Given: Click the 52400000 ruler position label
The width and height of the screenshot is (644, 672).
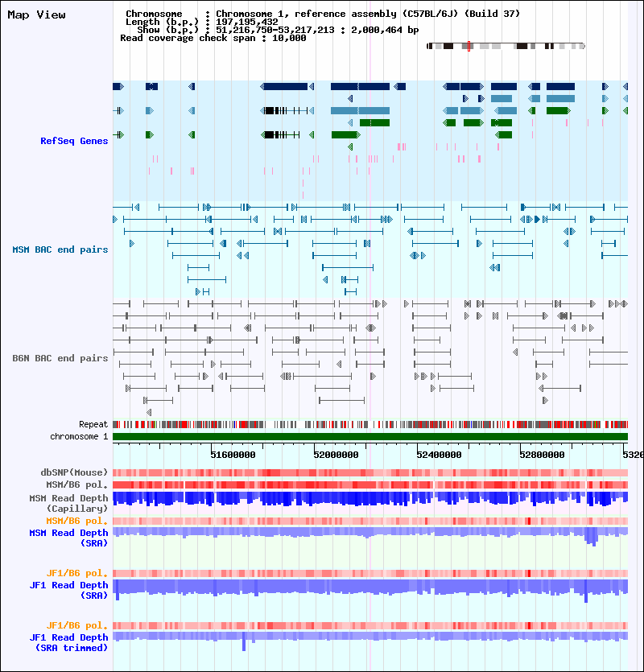Looking at the screenshot, I should click(439, 455).
